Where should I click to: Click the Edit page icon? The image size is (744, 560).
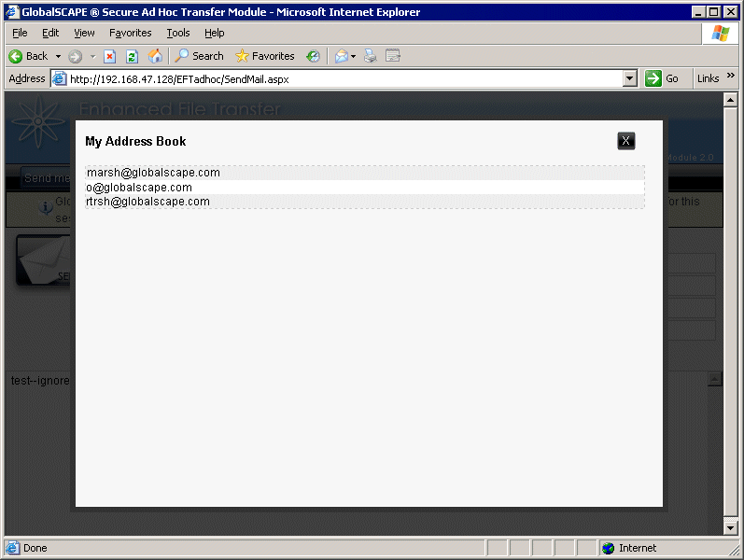(x=393, y=56)
